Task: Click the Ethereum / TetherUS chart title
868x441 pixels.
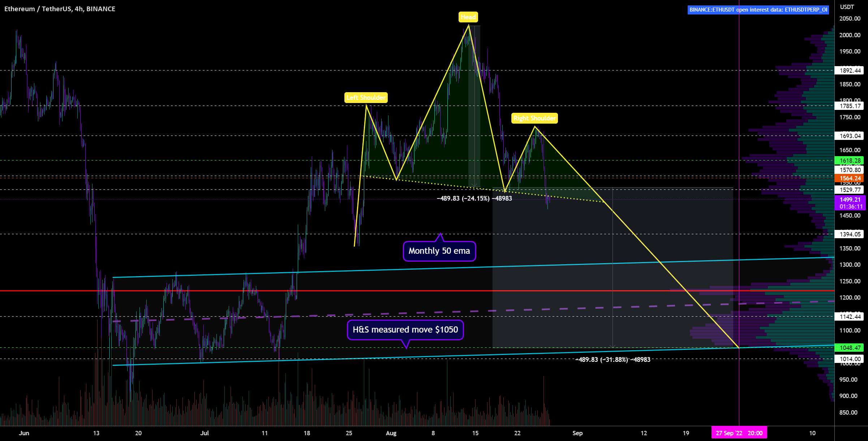Action: pos(60,9)
